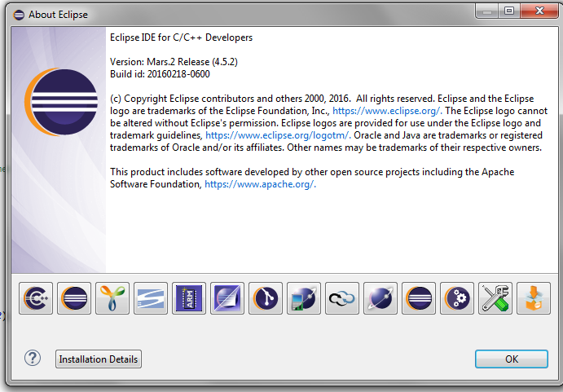Click the wrench and screwdriver tools icon
The height and width of the screenshot is (392, 563).
point(495,298)
